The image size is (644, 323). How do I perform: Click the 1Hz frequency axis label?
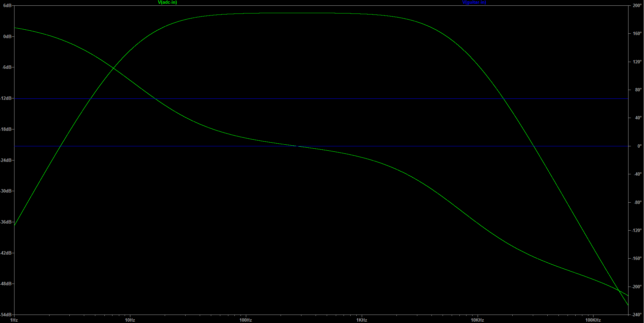click(14, 320)
